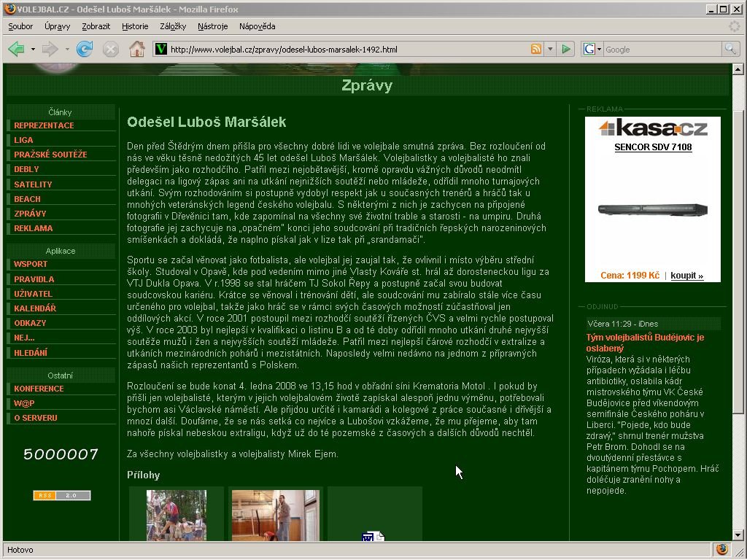The height and width of the screenshot is (560, 747).
Task: Open the DEBLY link
Action: [27, 169]
